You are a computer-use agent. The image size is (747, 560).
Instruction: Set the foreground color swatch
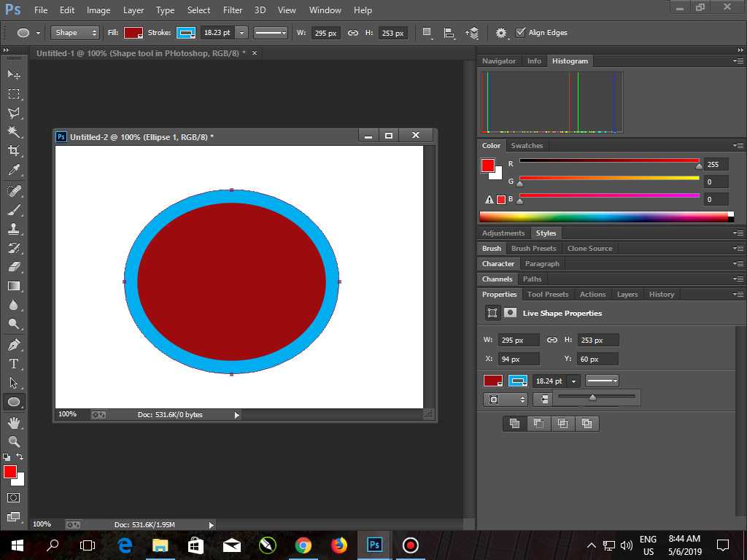pos(10,472)
